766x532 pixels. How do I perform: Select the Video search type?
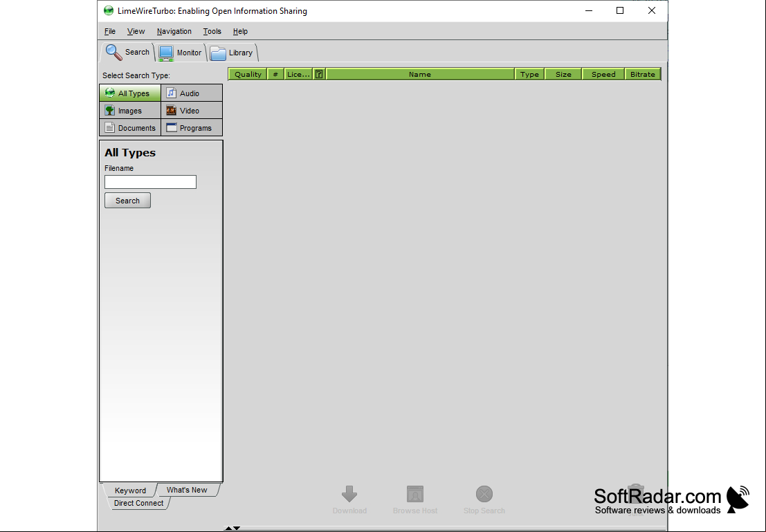[192, 111]
